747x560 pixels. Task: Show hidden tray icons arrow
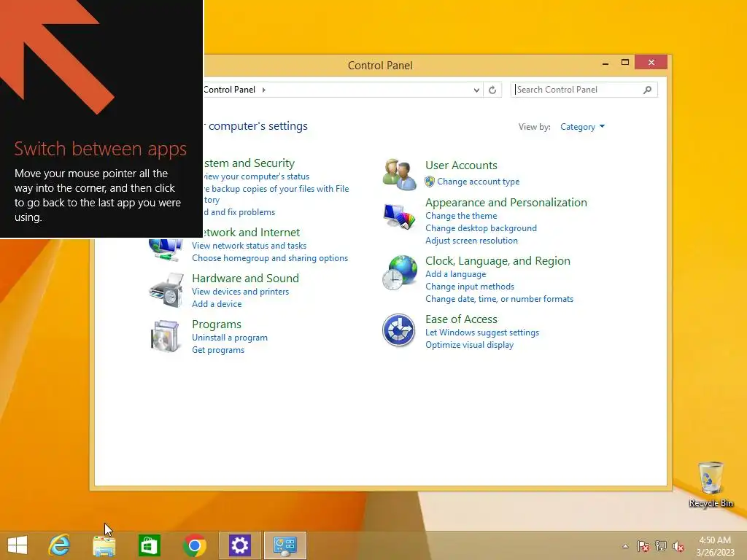[625, 546]
